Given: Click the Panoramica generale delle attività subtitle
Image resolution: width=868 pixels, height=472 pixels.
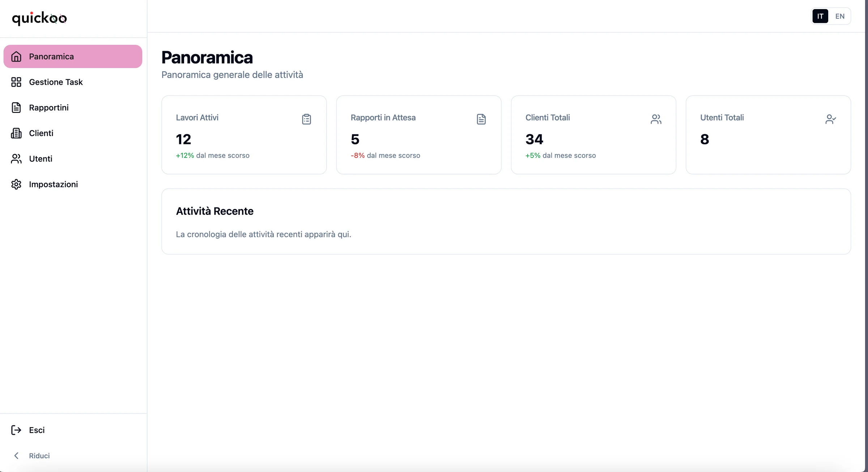Looking at the screenshot, I should point(232,75).
